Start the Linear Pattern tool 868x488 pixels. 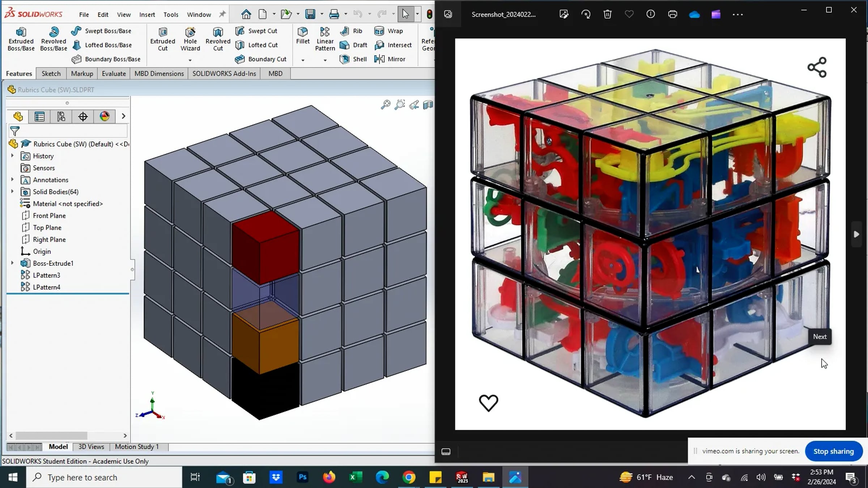[325, 39]
